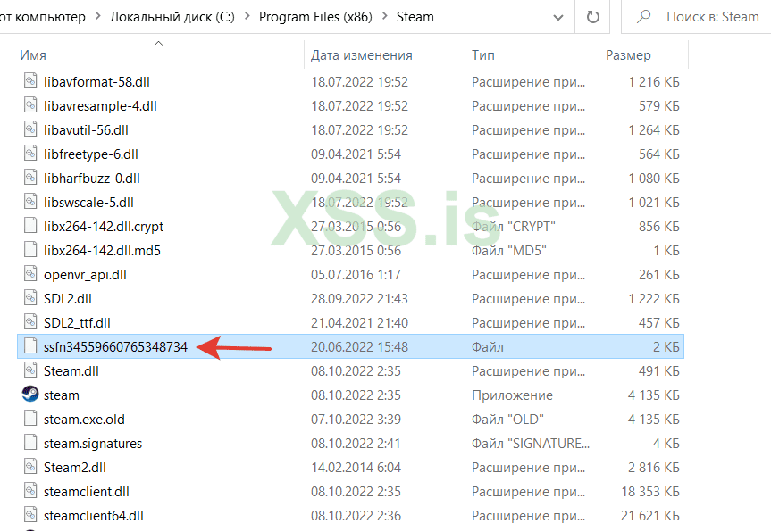The image size is (771, 532).
Task: Select the file name openvr_api.dll
Action: (85, 274)
